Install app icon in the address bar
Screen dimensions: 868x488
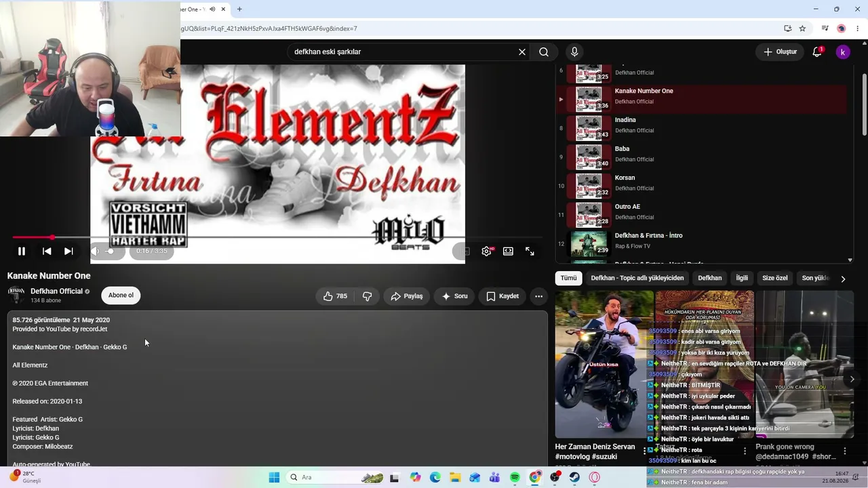[787, 28]
